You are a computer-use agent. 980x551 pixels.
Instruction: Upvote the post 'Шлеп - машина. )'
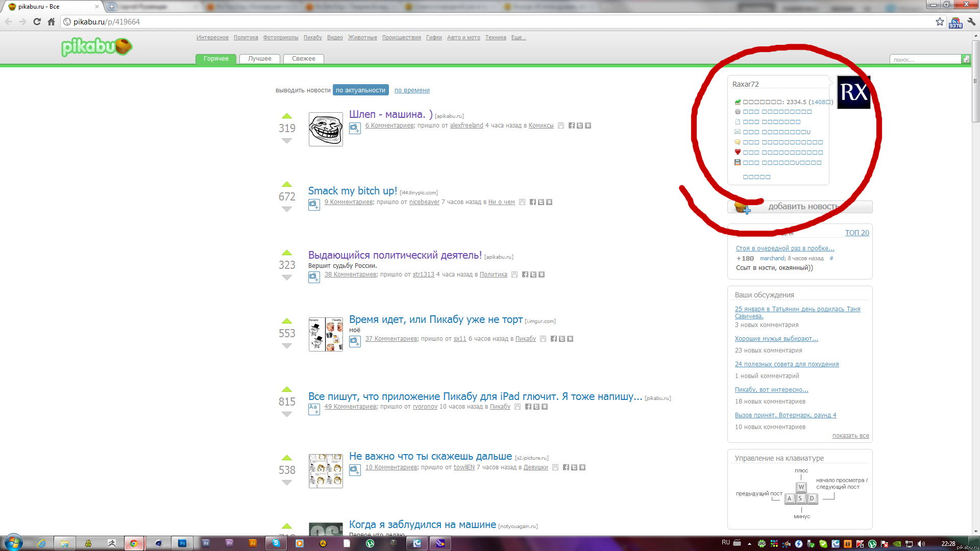(x=287, y=116)
